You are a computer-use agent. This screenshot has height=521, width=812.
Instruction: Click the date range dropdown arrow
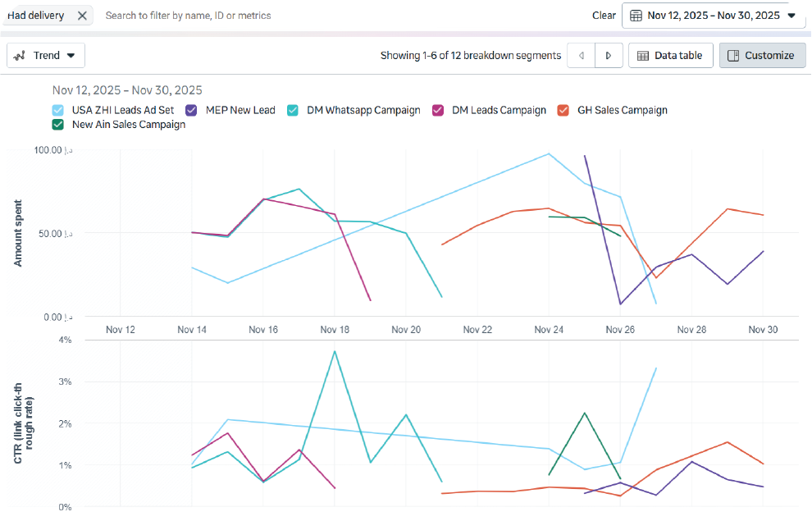coord(791,16)
